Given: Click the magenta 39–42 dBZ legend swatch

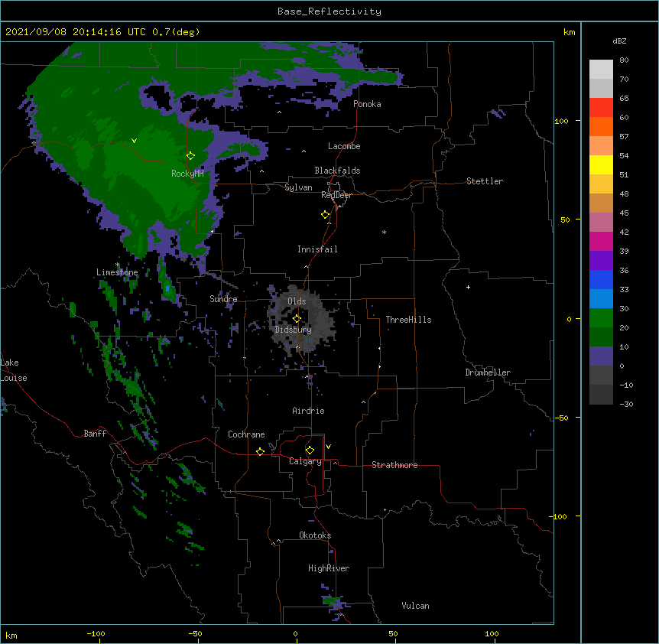Looking at the screenshot, I should [601, 241].
